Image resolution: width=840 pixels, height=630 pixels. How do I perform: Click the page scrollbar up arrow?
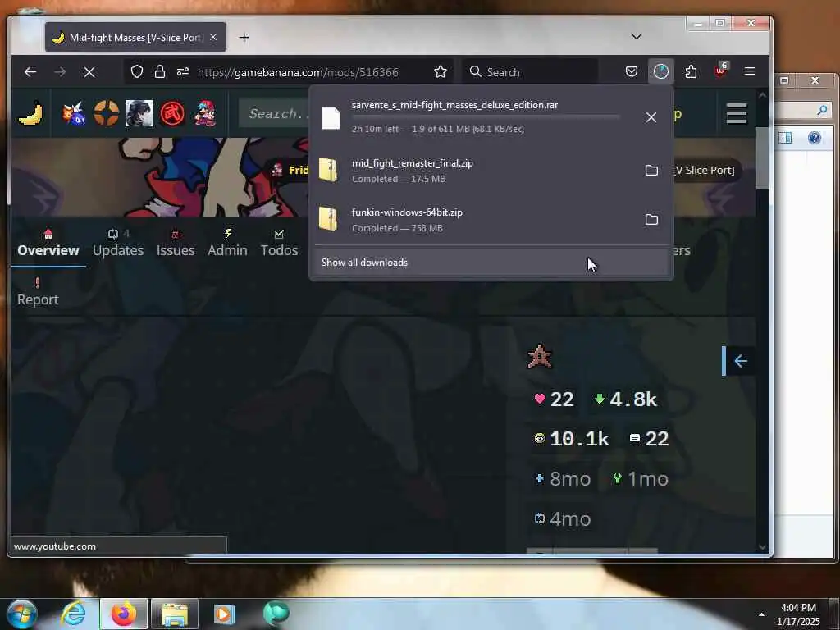point(762,95)
